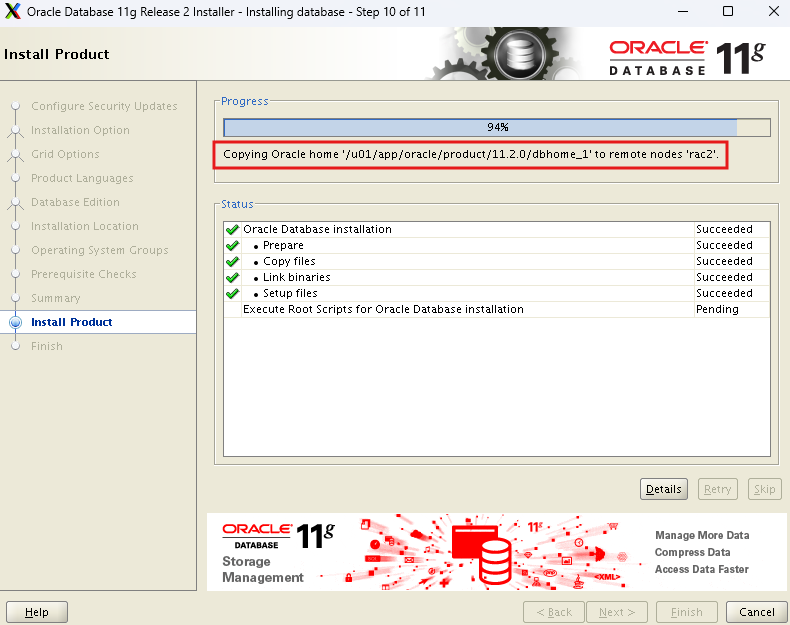Click the Finish button at the bottom
The image size is (790, 625).
pyautogui.click(x=687, y=612)
